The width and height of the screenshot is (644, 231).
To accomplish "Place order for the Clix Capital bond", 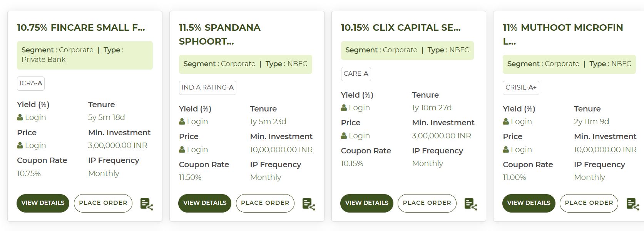I will tap(427, 203).
